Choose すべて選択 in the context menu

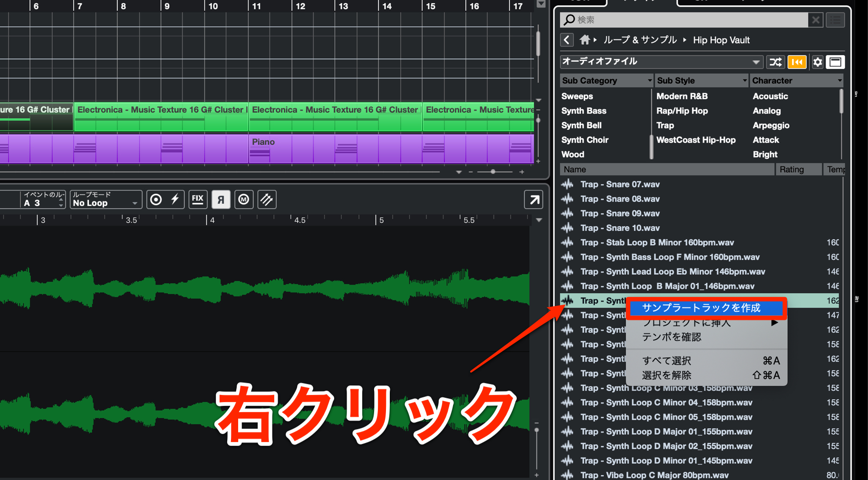(706, 361)
